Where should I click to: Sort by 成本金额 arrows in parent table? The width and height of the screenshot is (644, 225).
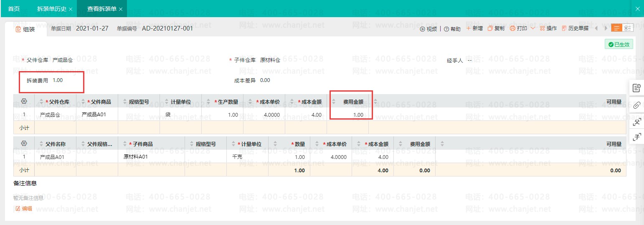(292, 102)
